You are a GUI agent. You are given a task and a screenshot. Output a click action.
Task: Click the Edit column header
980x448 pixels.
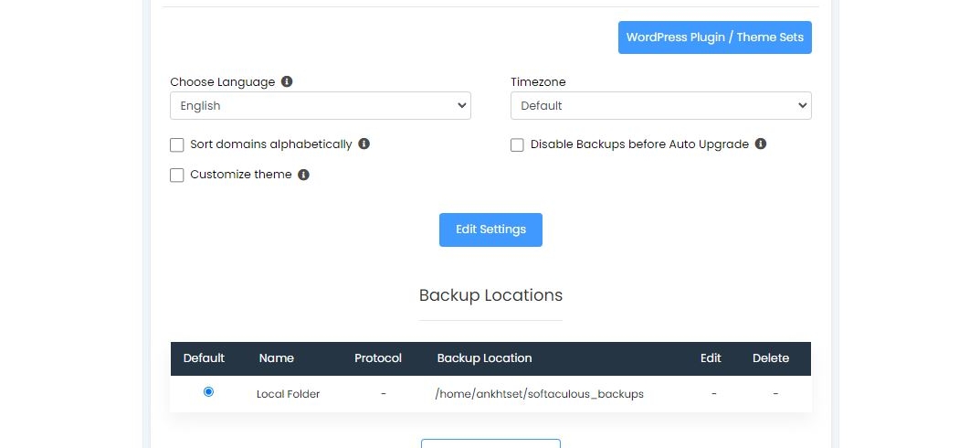(711, 358)
